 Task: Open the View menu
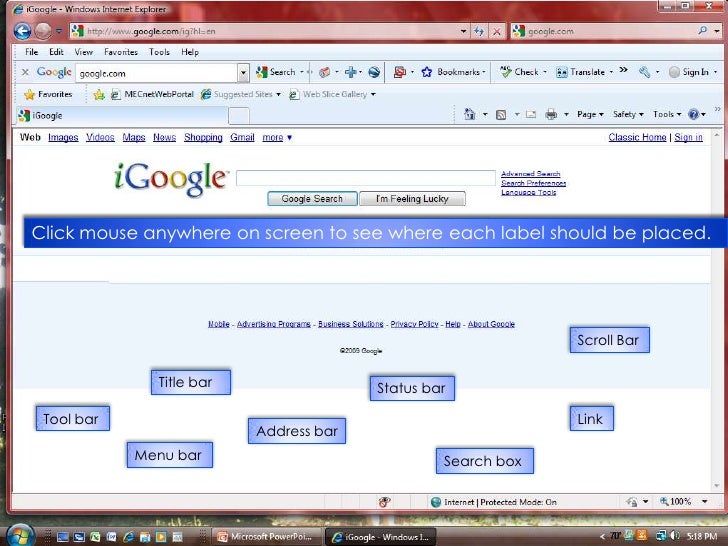tap(84, 52)
